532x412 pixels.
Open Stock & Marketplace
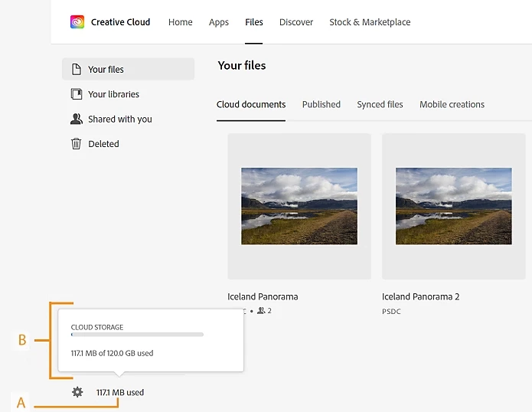(370, 22)
